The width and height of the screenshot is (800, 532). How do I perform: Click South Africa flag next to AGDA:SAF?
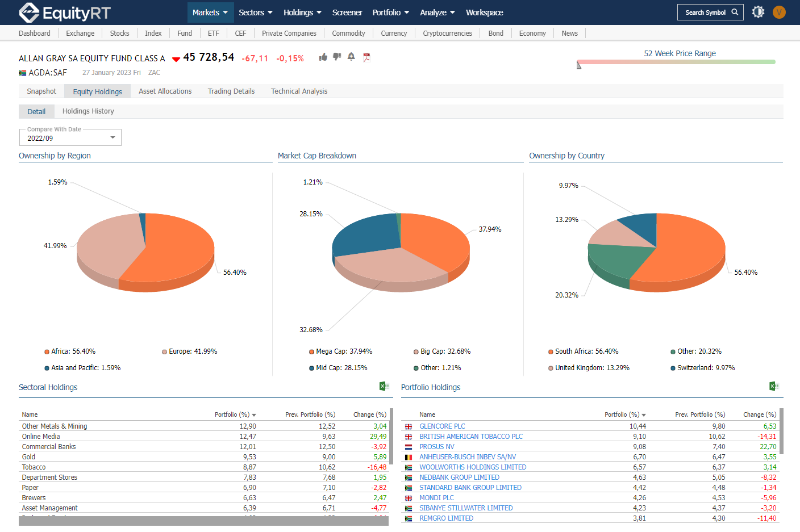pyautogui.click(x=23, y=73)
